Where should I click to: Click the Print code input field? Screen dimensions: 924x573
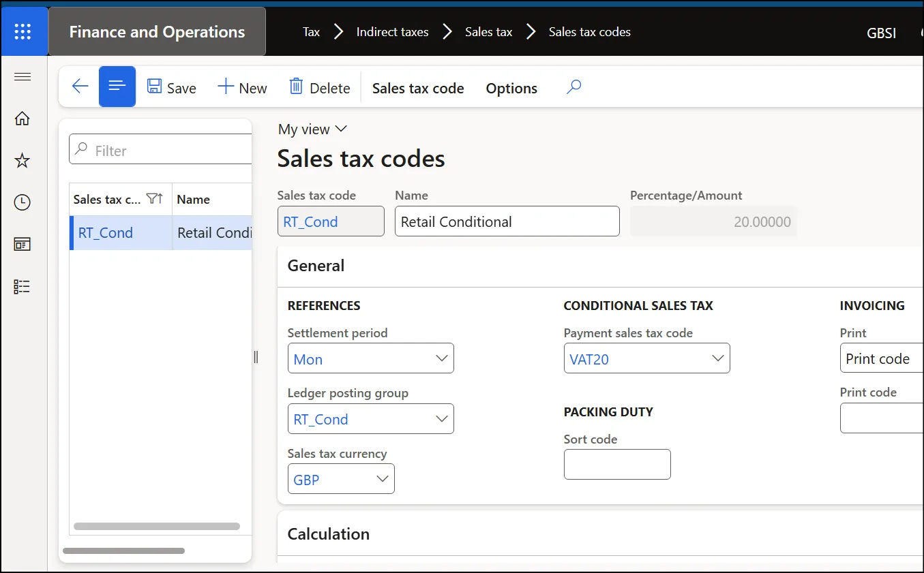pos(882,418)
